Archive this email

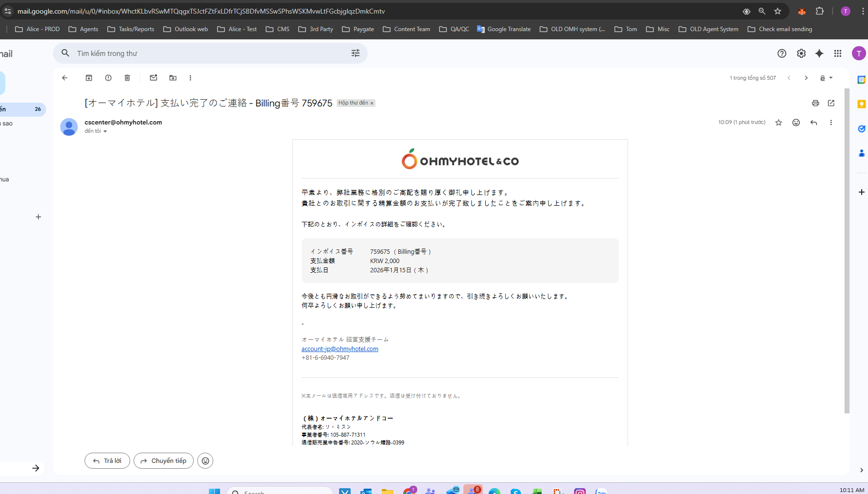pyautogui.click(x=89, y=78)
